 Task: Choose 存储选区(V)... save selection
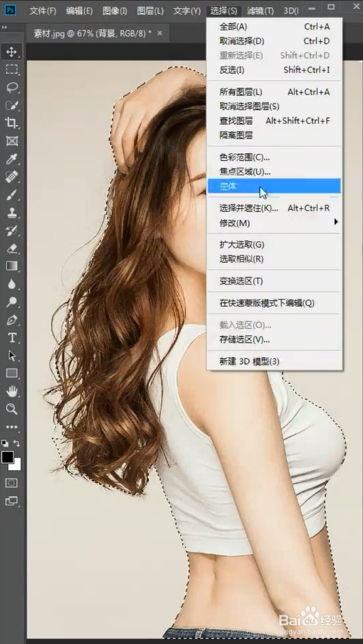[x=274, y=340]
